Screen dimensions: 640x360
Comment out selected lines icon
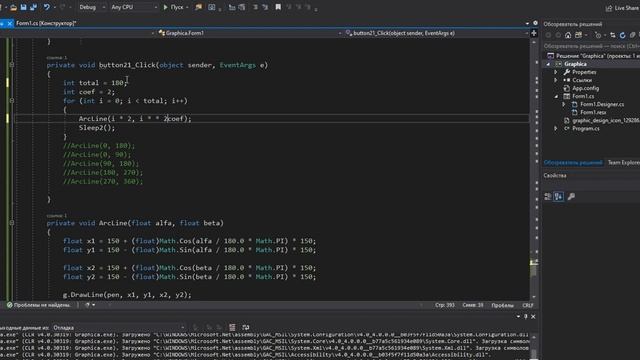pyautogui.click(x=256, y=7)
